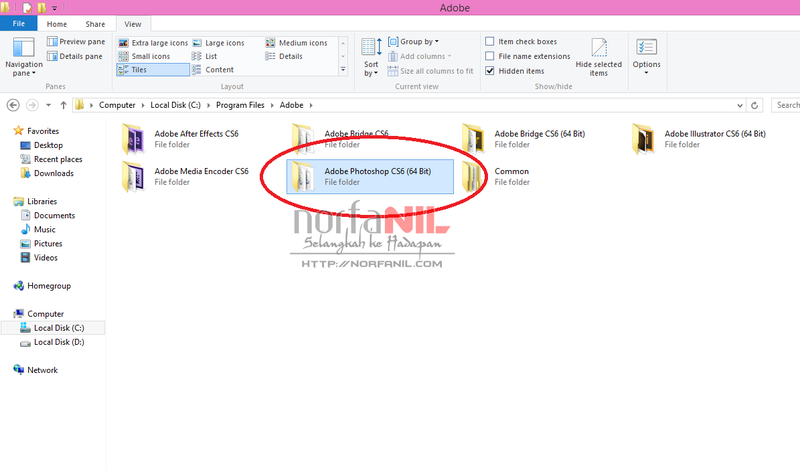The width and height of the screenshot is (800, 470).
Task: Open the File menu tab
Action: click(x=18, y=23)
